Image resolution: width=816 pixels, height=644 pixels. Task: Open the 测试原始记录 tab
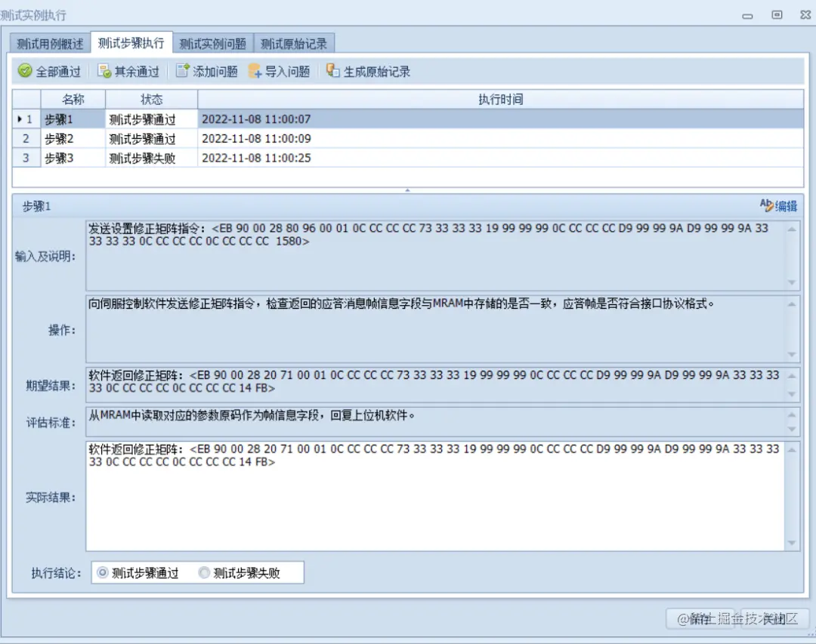coord(294,44)
